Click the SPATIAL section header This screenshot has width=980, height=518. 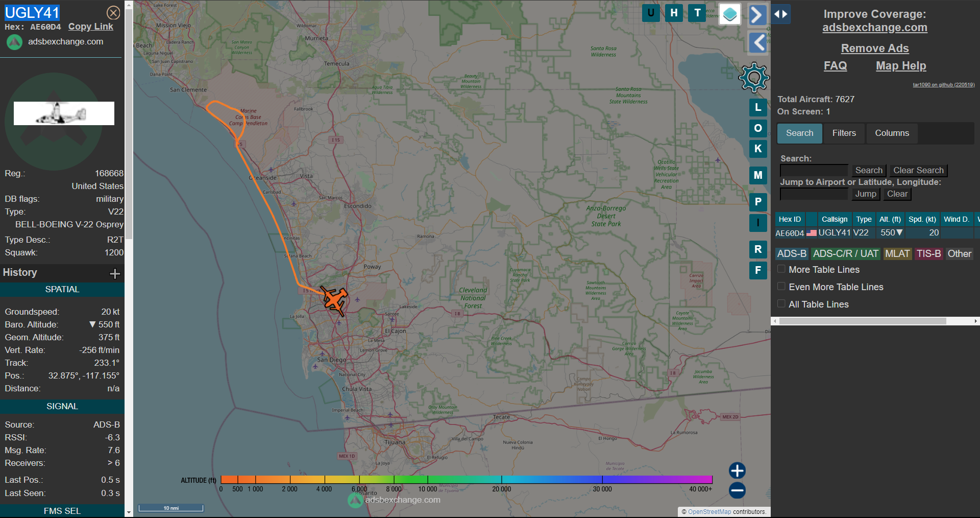tap(62, 290)
